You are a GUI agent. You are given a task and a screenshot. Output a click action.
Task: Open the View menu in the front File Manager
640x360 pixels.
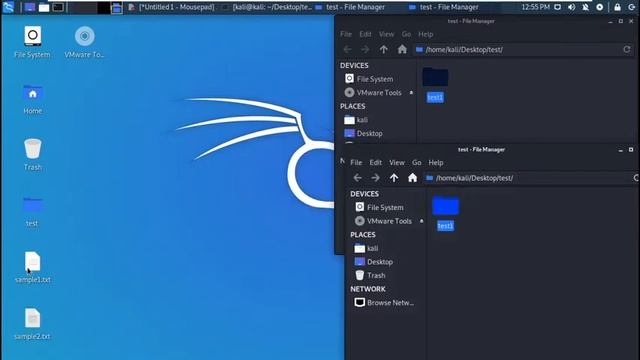pyautogui.click(x=397, y=162)
